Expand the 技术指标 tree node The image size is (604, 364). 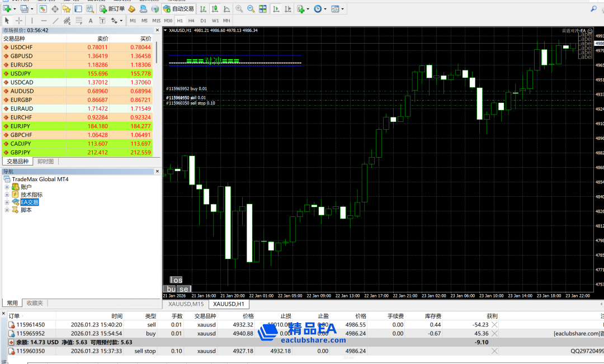[x=7, y=195]
